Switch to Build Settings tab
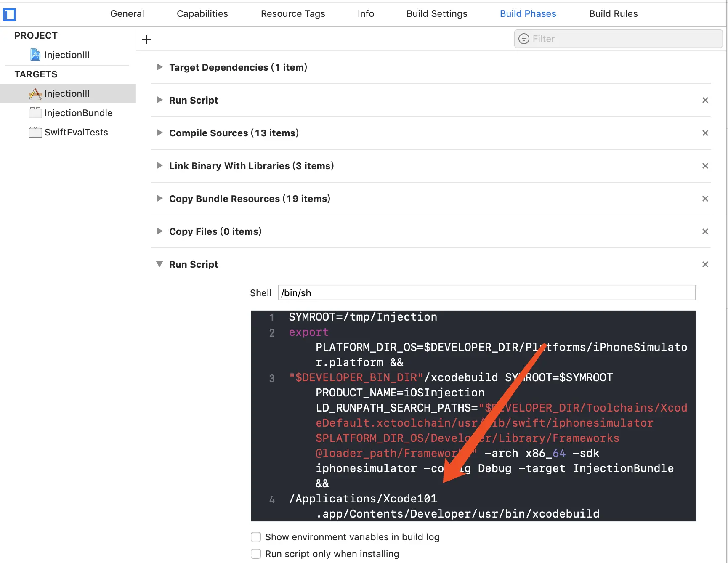This screenshot has height=563, width=728. pyautogui.click(x=437, y=13)
